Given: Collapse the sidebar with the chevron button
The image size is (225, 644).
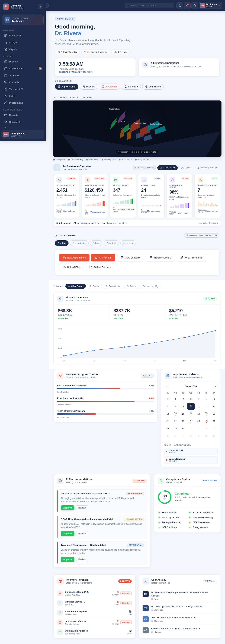Looking at the screenshot, I should [x=40, y=7].
